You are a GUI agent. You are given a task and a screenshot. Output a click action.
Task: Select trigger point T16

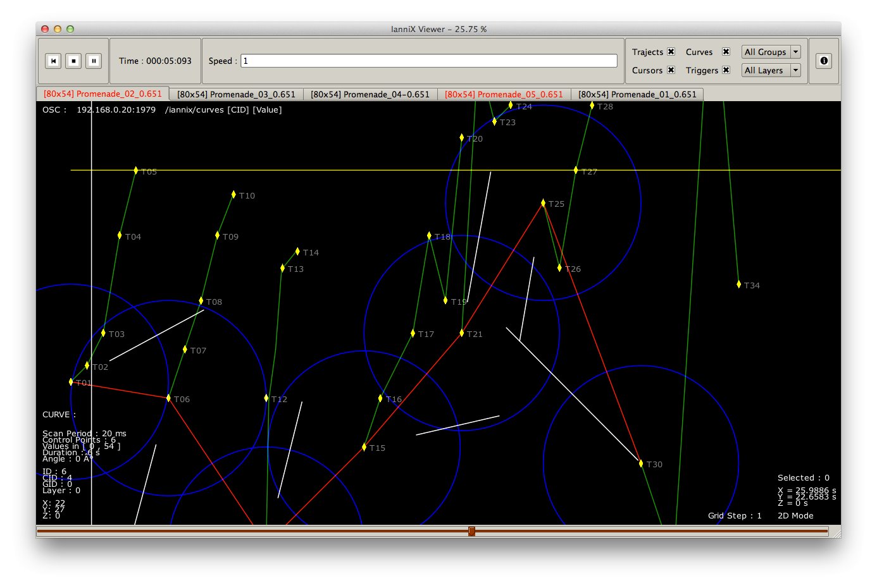[x=380, y=398]
